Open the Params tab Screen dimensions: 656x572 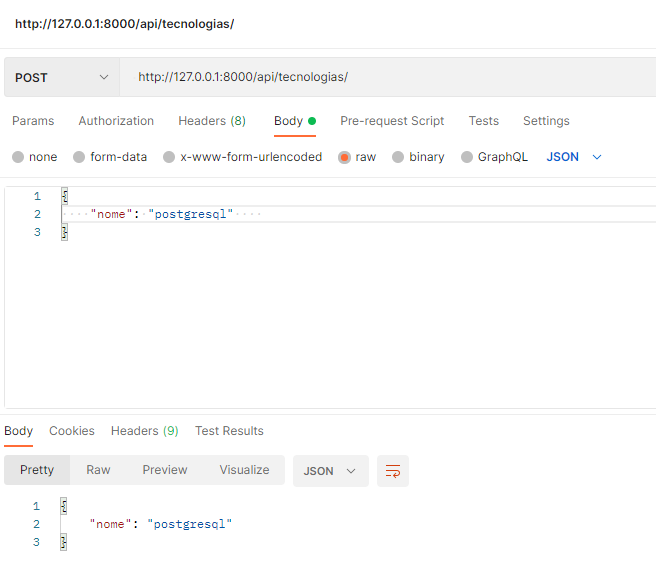tap(33, 121)
